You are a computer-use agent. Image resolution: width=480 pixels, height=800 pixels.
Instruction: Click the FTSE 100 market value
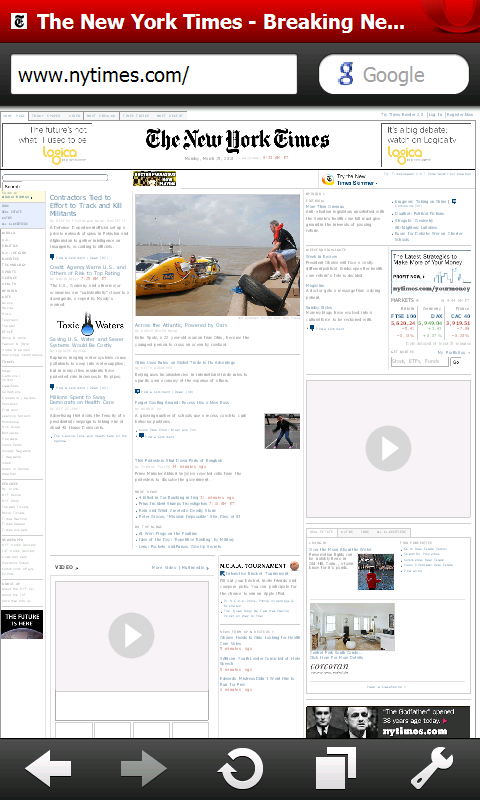pos(403,323)
